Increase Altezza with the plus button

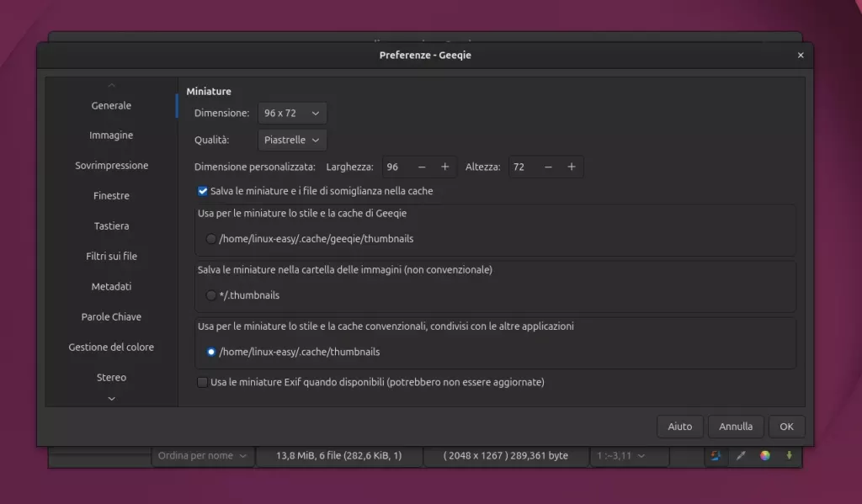(572, 167)
